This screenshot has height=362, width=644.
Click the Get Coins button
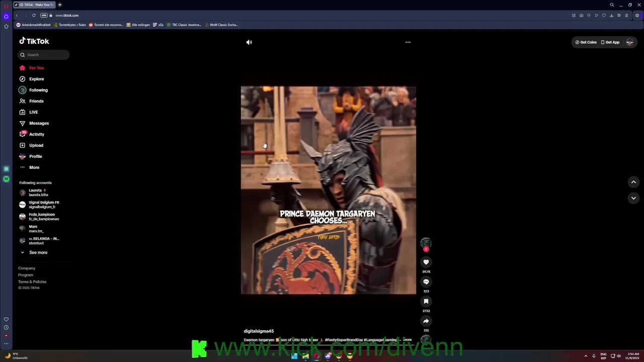[x=586, y=42]
